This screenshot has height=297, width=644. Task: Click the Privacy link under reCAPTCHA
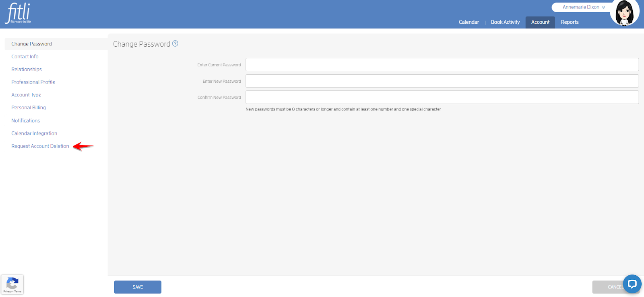click(7, 291)
